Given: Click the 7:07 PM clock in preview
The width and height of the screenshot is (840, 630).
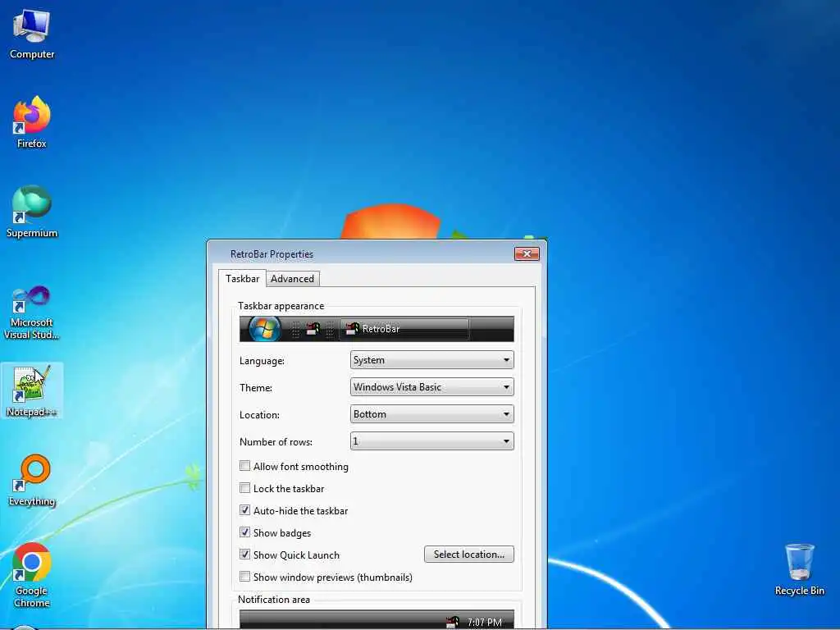Looking at the screenshot, I should (484, 623).
